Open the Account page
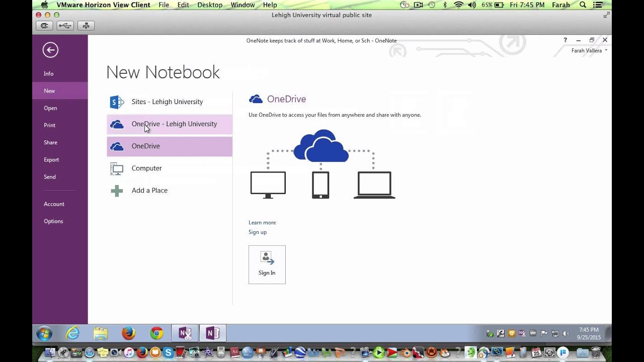Viewport: 644px width, 362px height. click(60, 204)
